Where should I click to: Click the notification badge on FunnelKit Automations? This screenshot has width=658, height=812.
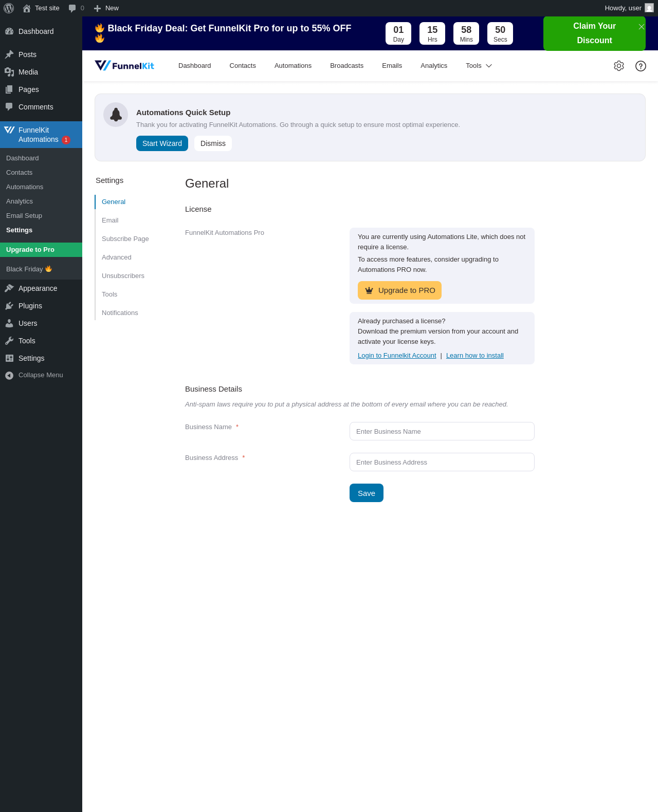(x=66, y=140)
